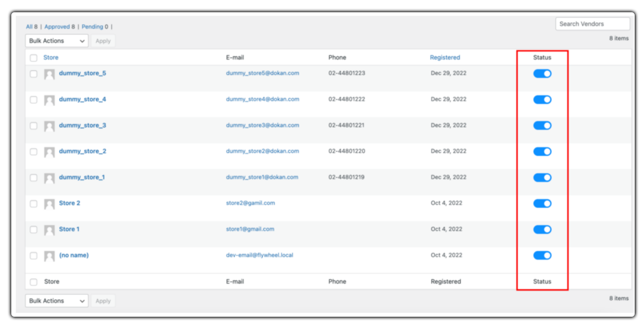Check the select-all vendors checkbox
644x326 pixels.
[34, 57]
